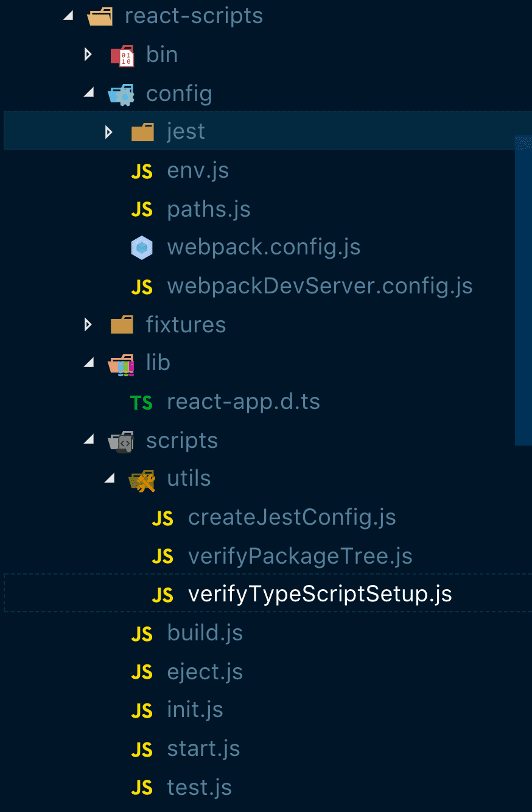This screenshot has width=532, height=812.
Task: Click the JS icon beside env.js
Action: [142, 171]
